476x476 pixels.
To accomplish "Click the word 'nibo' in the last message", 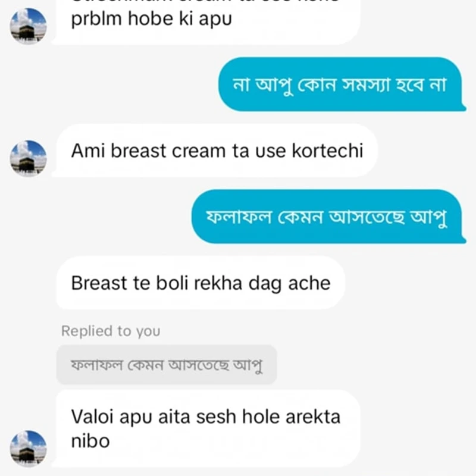I will point(90,441).
